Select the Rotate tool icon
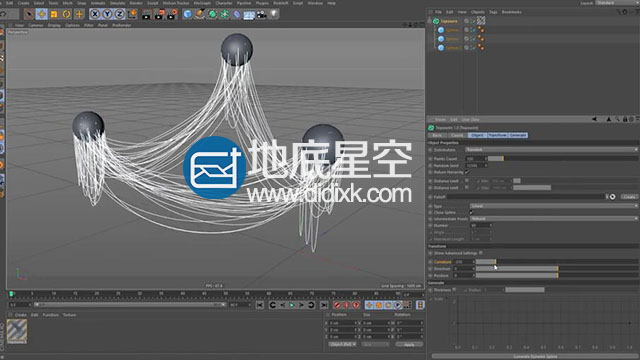Image resolution: width=640 pixels, height=360 pixels. coord(66,14)
